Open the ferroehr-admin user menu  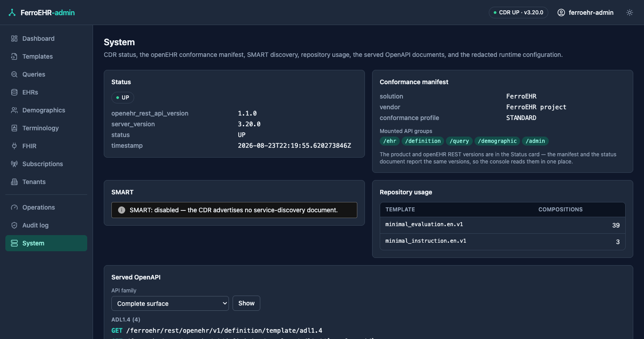point(585,13)
